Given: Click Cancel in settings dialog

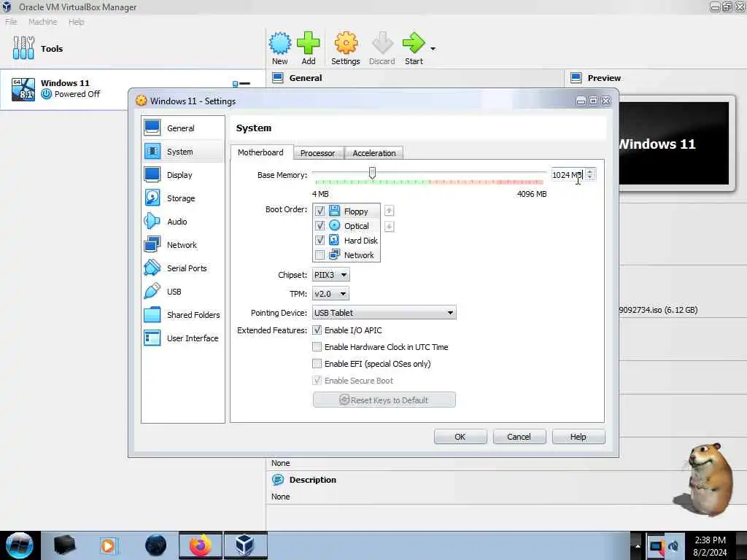Looking at the screenshot, I should click(519, 437).
